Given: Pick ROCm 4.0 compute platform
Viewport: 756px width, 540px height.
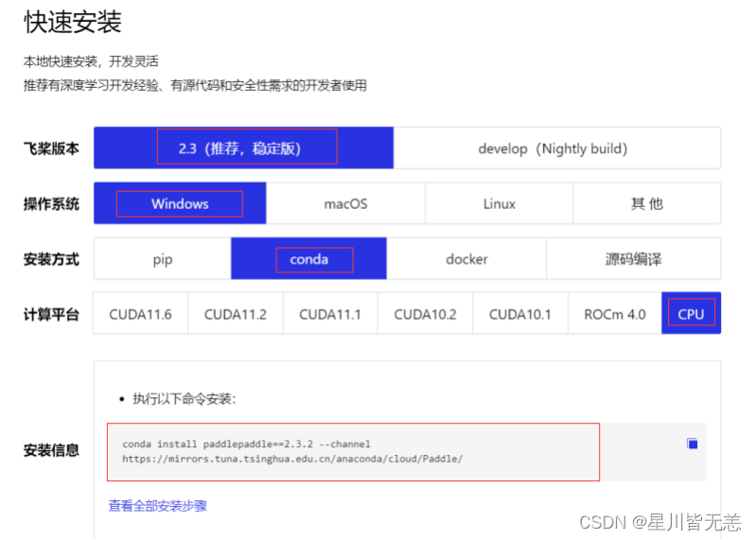Looking at the screenshot, I should [x=615, y=314].
